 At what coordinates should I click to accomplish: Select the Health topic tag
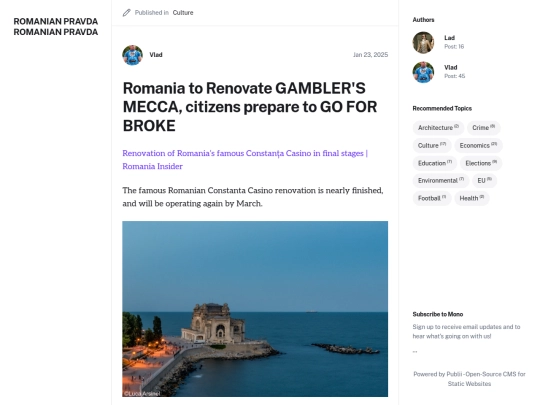[x=471, y=198]
